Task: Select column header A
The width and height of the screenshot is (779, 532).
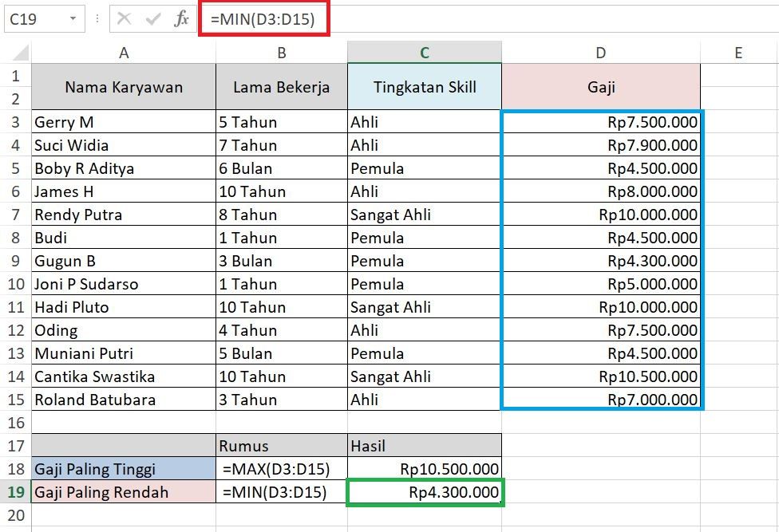Action: pyautogui.click(x=123, y=53)
